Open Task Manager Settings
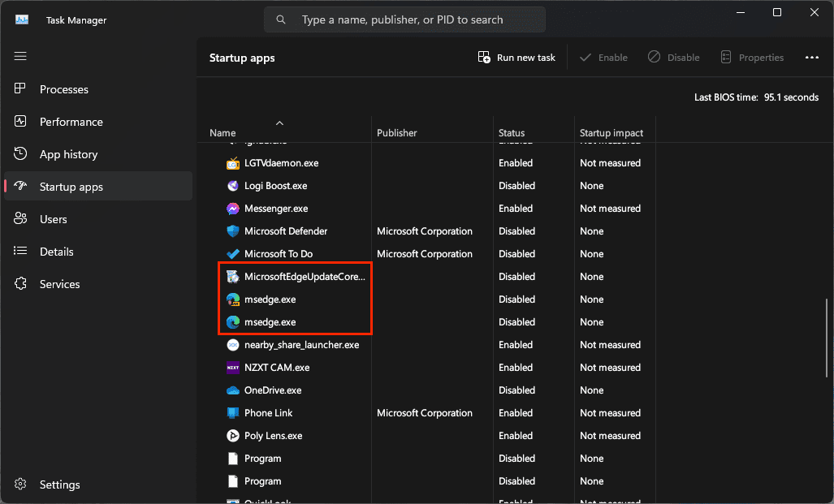Viewport: 834px width, 504px height. tap(98, 485)
